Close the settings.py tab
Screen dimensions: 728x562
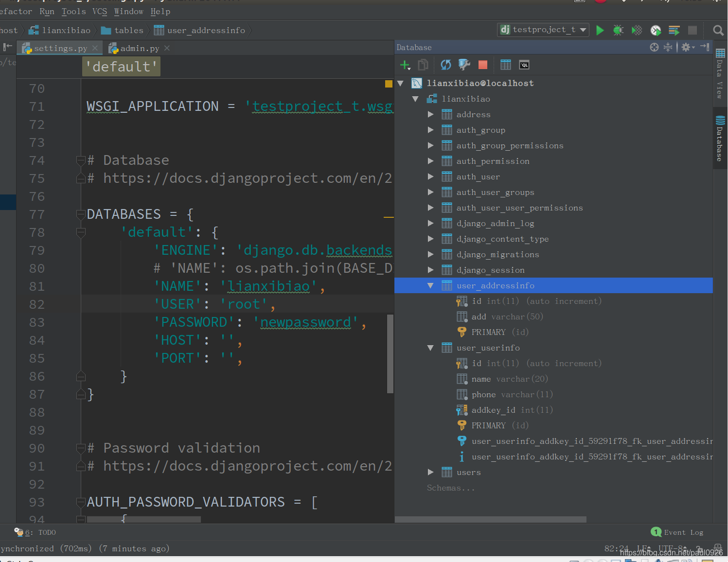[95, 48]
